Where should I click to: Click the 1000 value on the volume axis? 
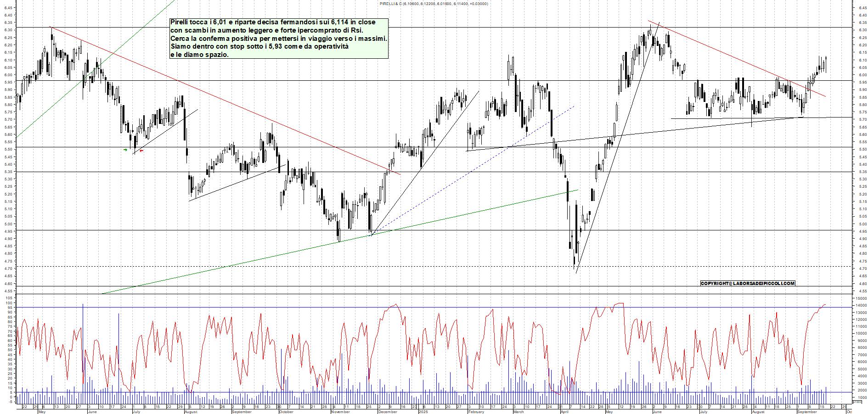862,397
